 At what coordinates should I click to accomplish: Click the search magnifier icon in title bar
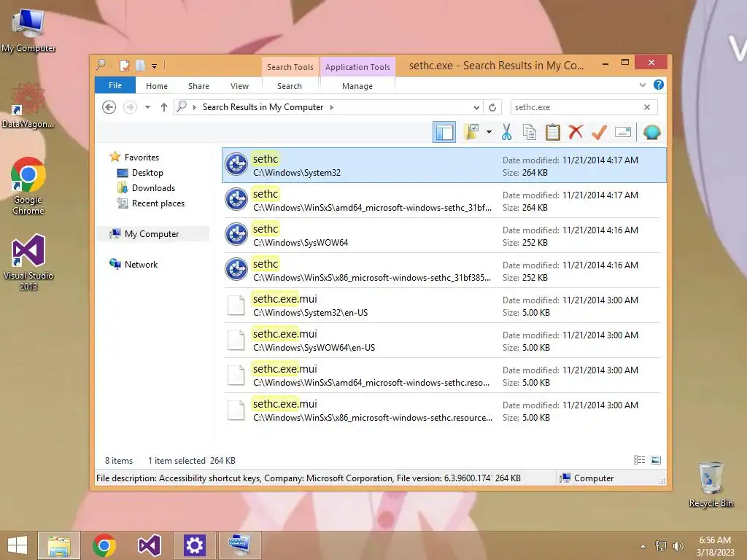coord(101,65)
